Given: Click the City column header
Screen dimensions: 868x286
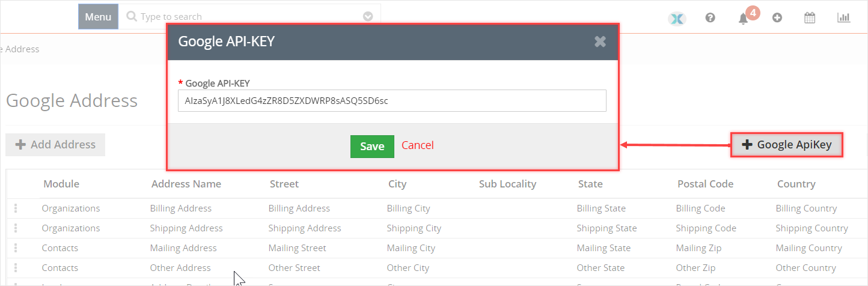Looking at the screenshot, I should pyautogui.click(x=397, y=184).
